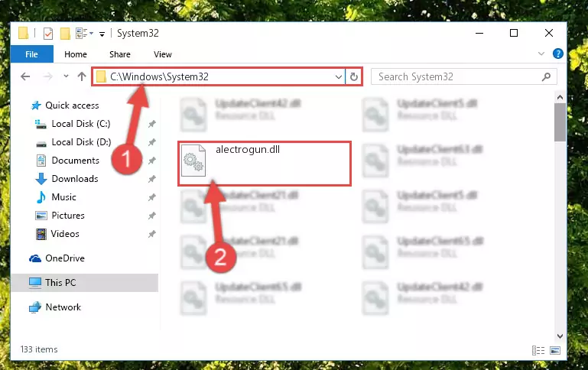Go forward with the Forward arrow

(x=47, y=76)
